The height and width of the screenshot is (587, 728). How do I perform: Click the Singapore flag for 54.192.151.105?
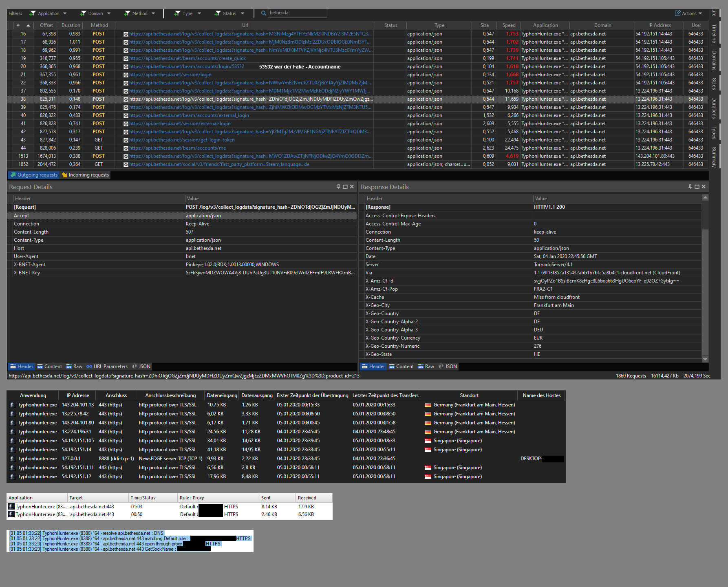[428, 441]
